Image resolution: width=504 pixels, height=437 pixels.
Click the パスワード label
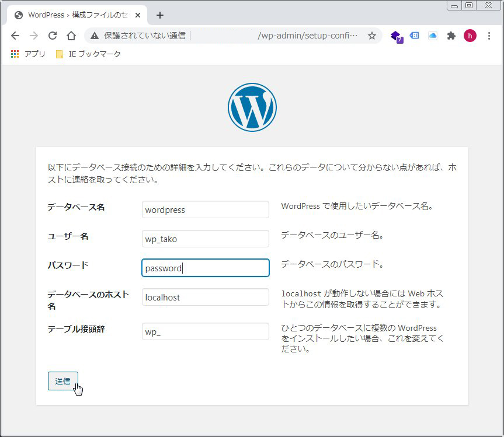tap(68, 265)
